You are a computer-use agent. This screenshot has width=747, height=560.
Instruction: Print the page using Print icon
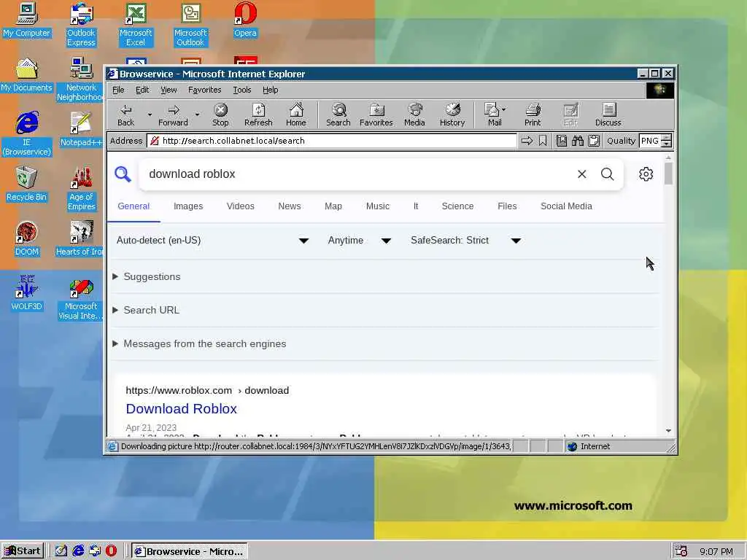click(x=533, y=115)
